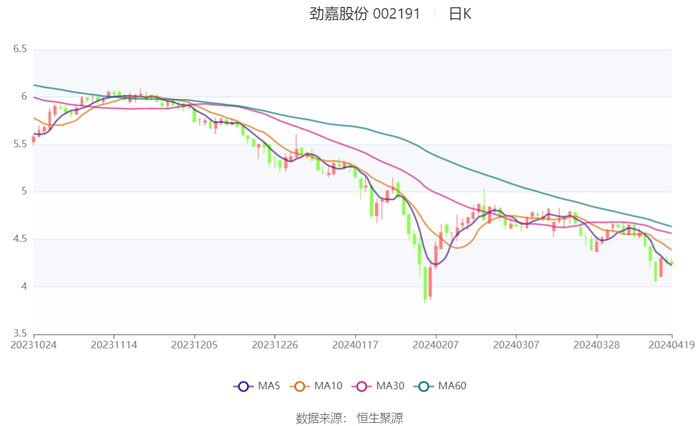Click the 20240328 date on the axis
The height and width of the screenshot is (426, 700).
click(x=596, y=344)
